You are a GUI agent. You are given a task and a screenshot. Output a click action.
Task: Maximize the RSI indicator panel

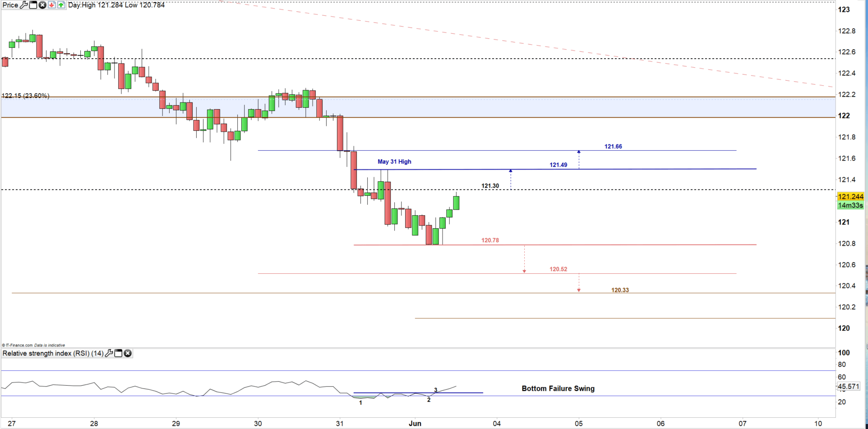[118, 353]
